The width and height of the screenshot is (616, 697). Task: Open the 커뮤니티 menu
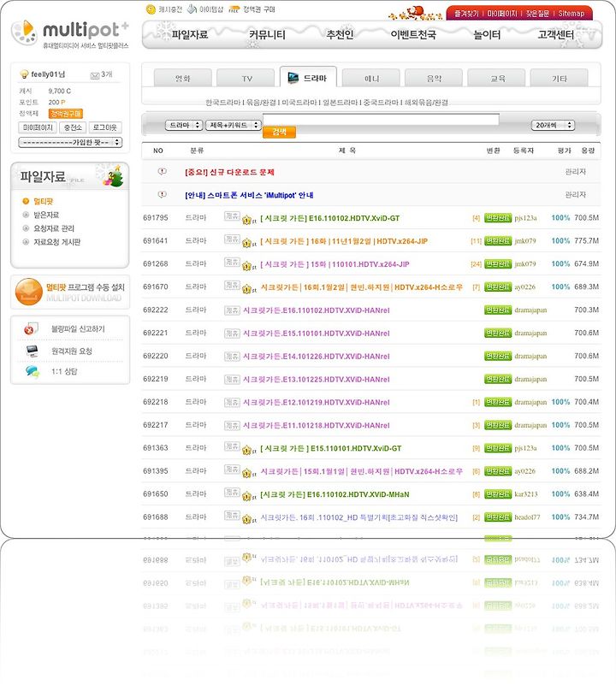(x=267, y=34)
